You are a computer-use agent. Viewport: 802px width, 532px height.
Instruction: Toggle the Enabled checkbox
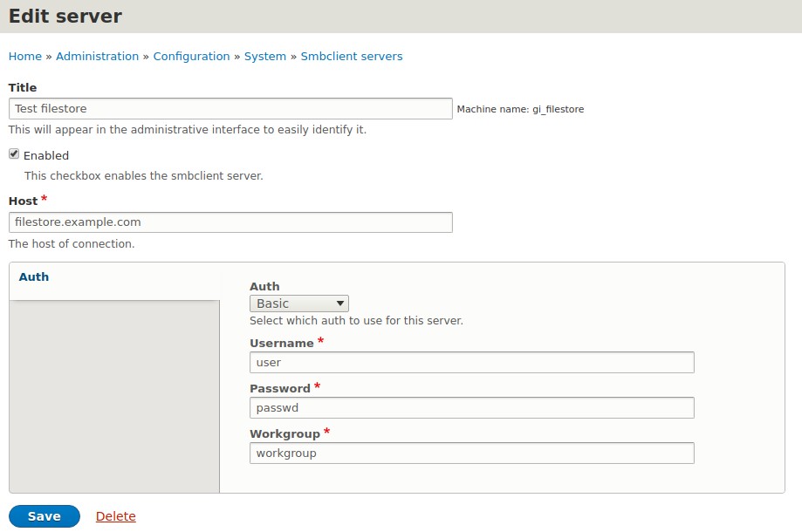(x=14, y=154)
